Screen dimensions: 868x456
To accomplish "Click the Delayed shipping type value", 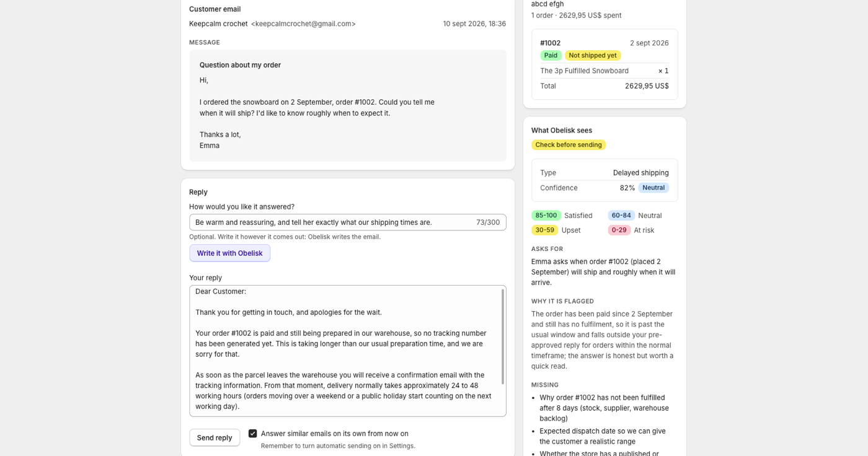I will point(641,173).
